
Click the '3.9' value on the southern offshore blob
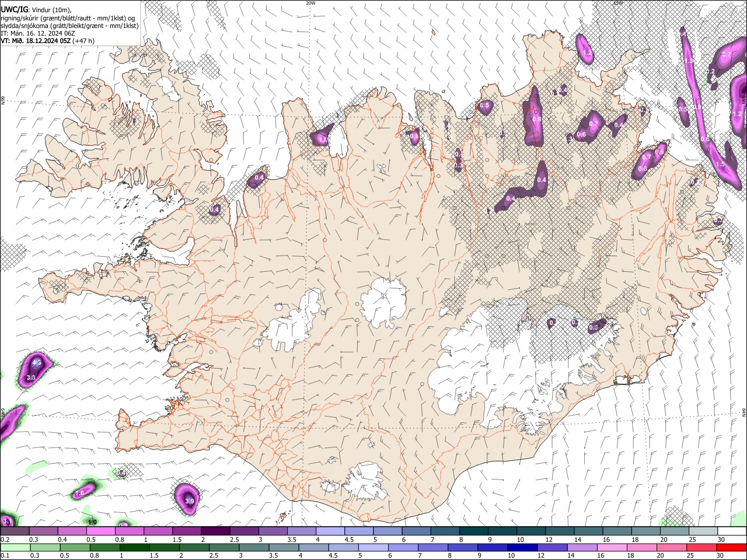click(x=189, y=501)
